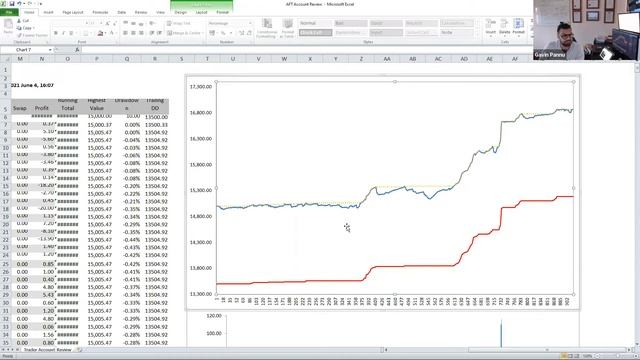Toggle Italic formatting
The width and height of the screenshot is (640, 360).
point(63,33)
